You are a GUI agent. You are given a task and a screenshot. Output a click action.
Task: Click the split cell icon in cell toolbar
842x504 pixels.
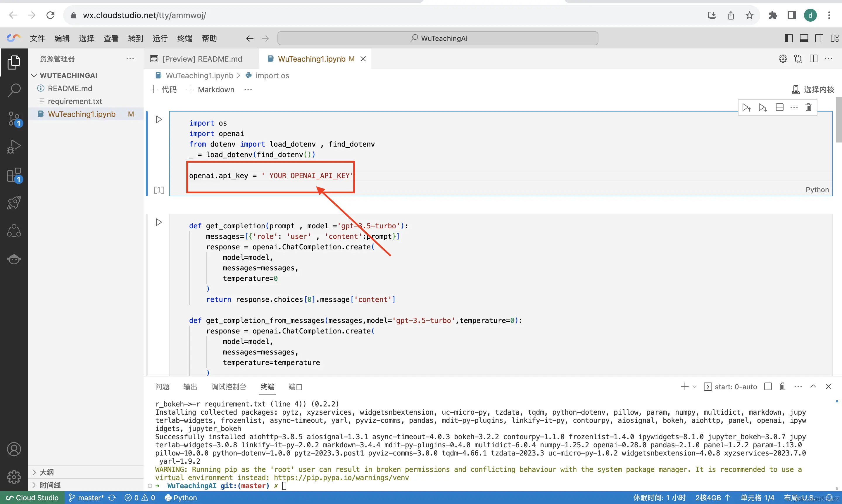click(x=779, y=108)
